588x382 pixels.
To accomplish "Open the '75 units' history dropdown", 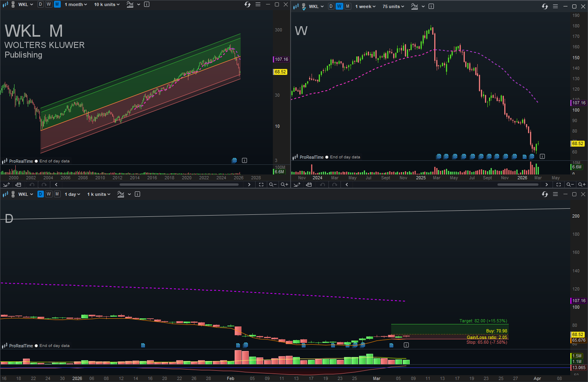I will (x=393, y=6).
